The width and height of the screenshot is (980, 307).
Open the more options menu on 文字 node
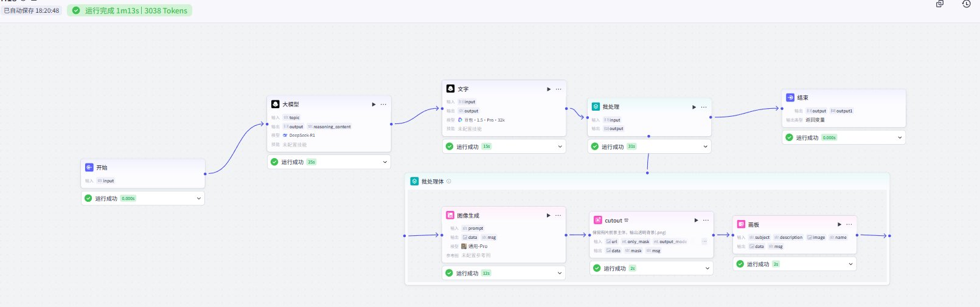[x=558, y=89]
